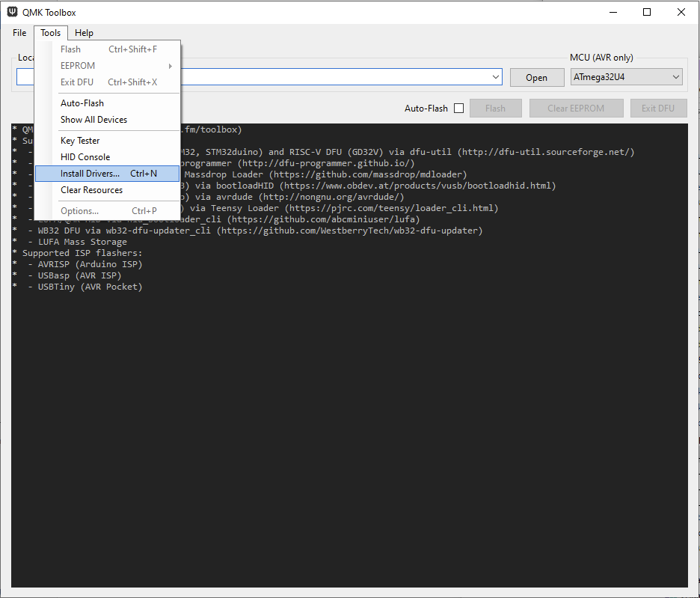Image resolution: width=700 pixels, height=598 pixels.
Task: Select Show All Devices menu item
Action: [93, 120]
